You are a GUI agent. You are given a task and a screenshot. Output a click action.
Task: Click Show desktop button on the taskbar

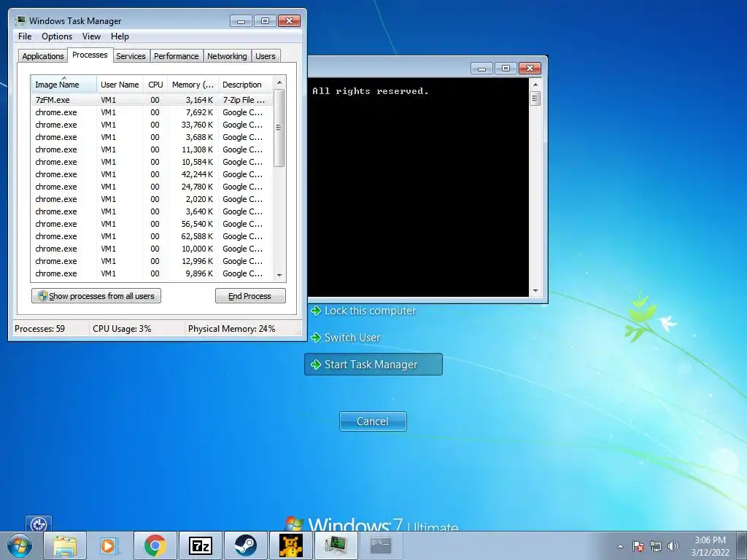(x=743, y=545)
